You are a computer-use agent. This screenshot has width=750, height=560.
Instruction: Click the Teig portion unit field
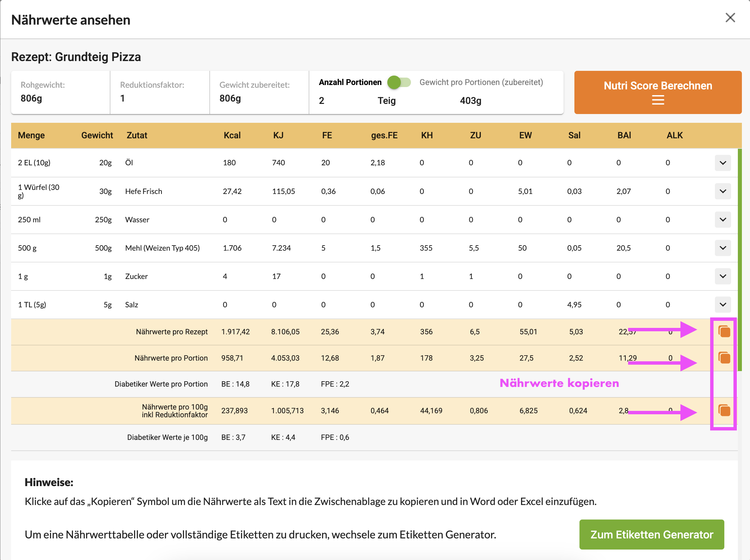coord(387,101)
